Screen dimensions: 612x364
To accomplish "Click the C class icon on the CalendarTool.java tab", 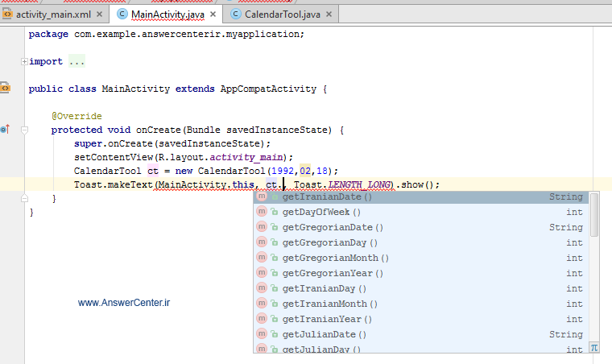I will tap(236, 14).
